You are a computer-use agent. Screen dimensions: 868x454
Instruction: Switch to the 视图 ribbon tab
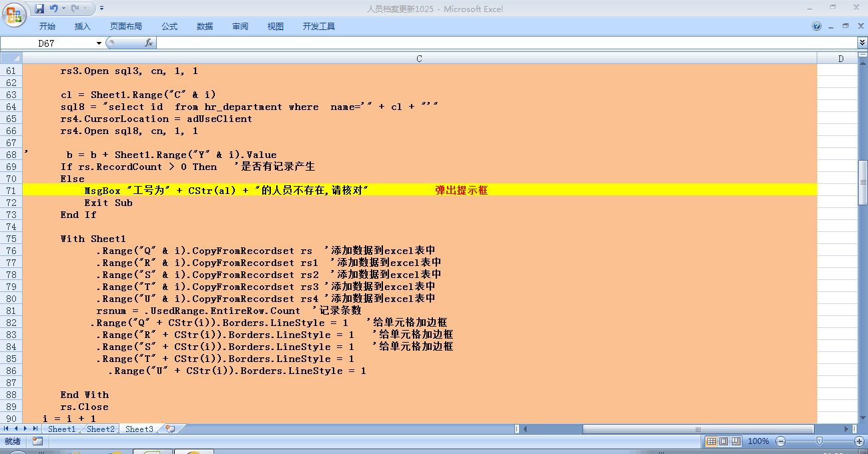[x=276, y=27]
